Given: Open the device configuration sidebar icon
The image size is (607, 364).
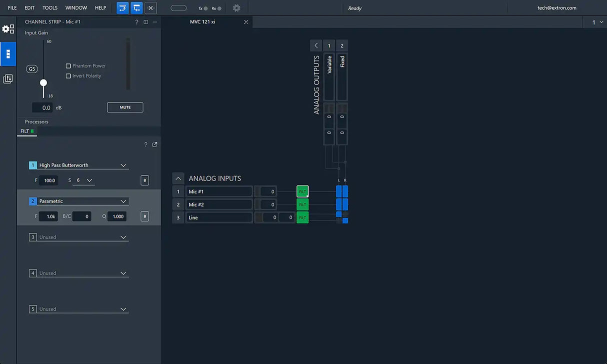Looking at the screenshot, I should [x=8, y=29].
